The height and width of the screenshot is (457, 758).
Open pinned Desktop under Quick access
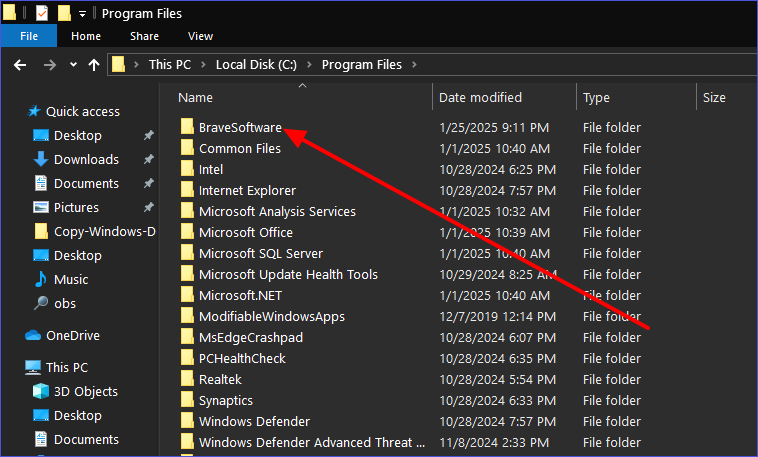(78, 135)
